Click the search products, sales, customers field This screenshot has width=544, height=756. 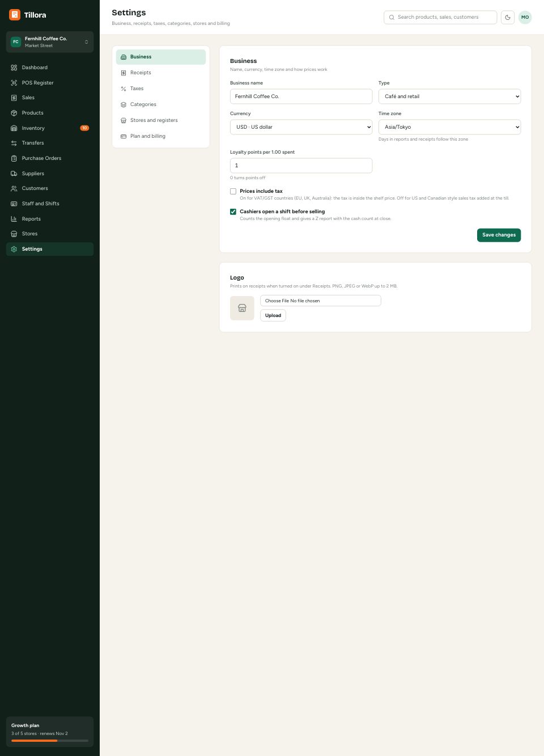440,18
